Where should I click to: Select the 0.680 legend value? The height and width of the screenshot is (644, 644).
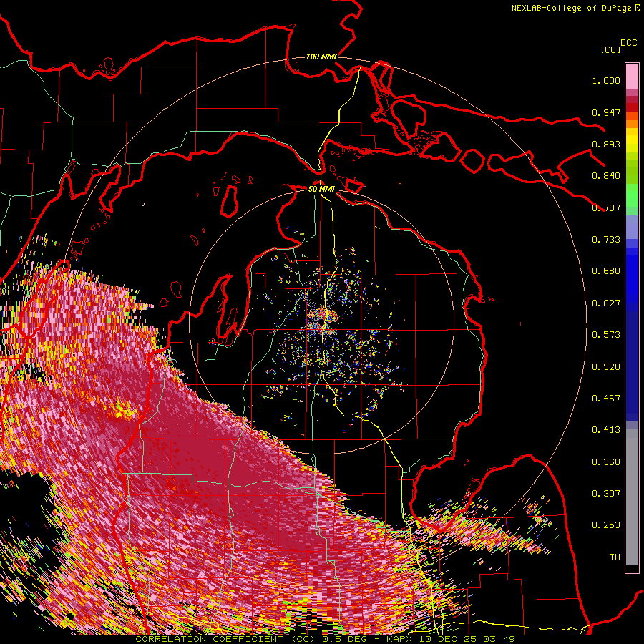click(x=606, y=271)
